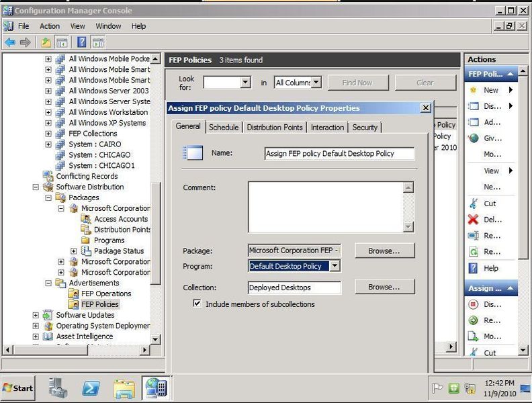Collapse the Advertisements node
The height and width of the screenshot is (403, 532).
(48, 283)
